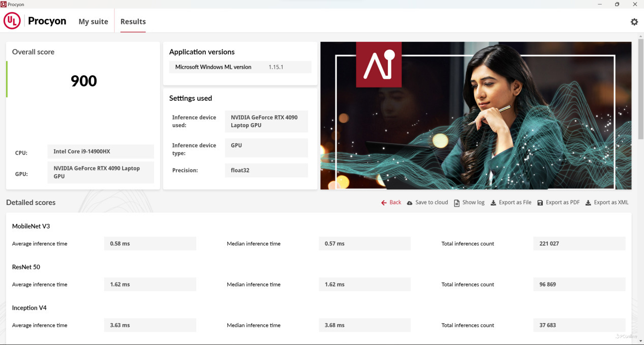Click the Export as File download icon
Image resolution: width=644 pixels, height=345 pixels.
[x=493, y=203]
